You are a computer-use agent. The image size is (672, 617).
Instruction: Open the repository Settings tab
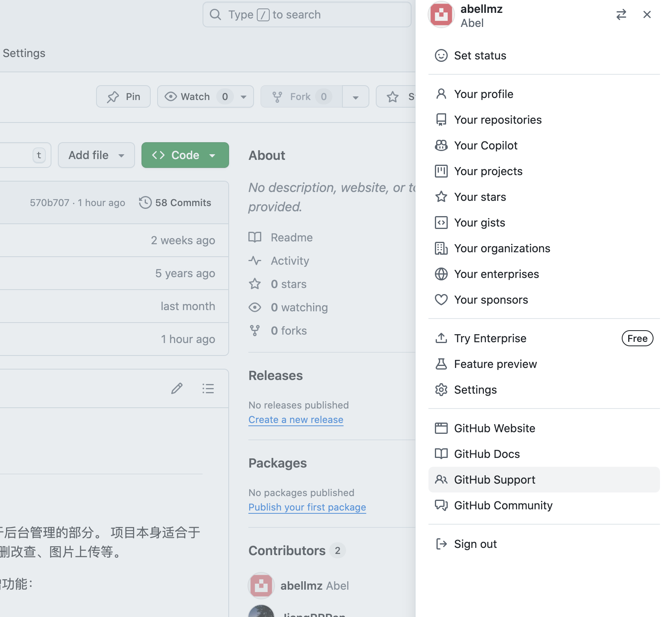(24, 53)
